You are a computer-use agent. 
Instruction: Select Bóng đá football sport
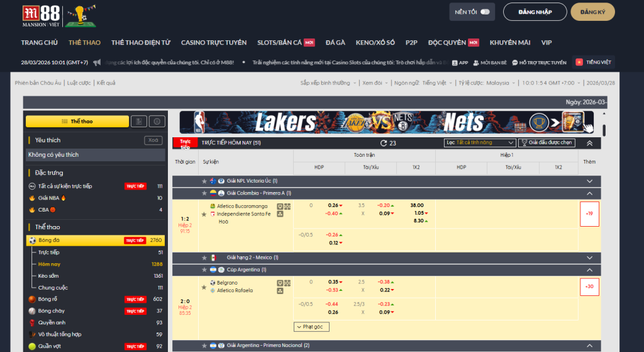click(x=96, y=240)
